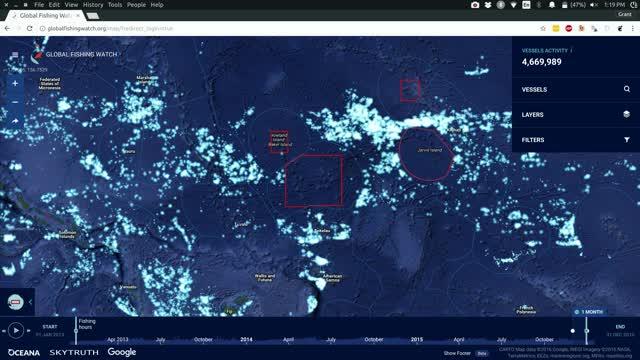Viewport: 640px width, 360px height.
Task: Click the share arrow icon
Action: 15,121
